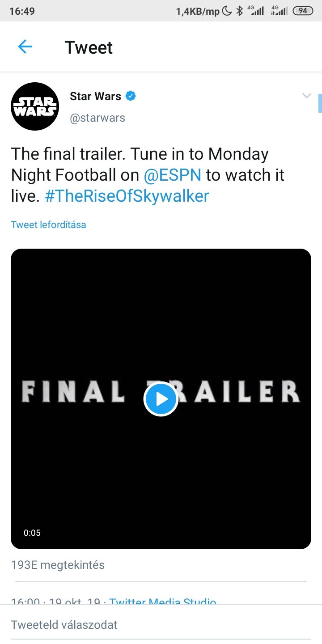The image size is (322, 644).
Task: Tap the battery indicator in status bar
Action: click(x=303, y=11)
